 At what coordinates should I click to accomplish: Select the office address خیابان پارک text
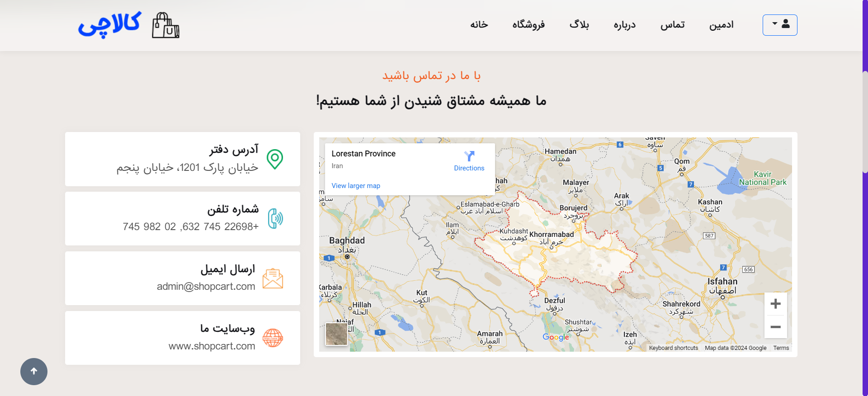(188, 168)
